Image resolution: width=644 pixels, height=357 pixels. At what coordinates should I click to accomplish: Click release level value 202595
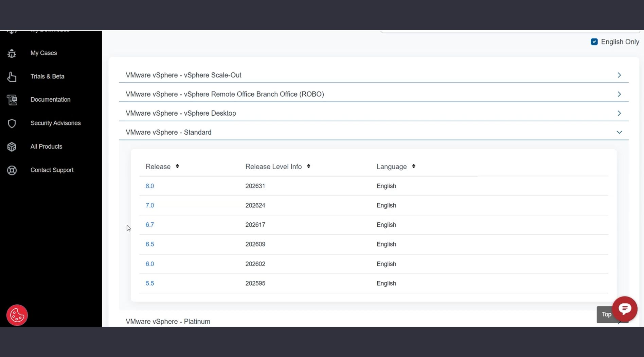pos(255,283)
